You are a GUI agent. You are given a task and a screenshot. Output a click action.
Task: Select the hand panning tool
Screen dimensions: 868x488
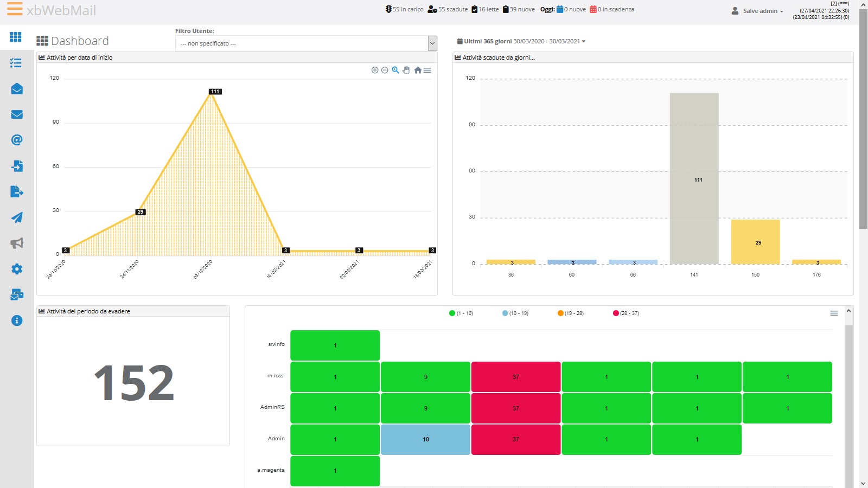click(406, 70)
